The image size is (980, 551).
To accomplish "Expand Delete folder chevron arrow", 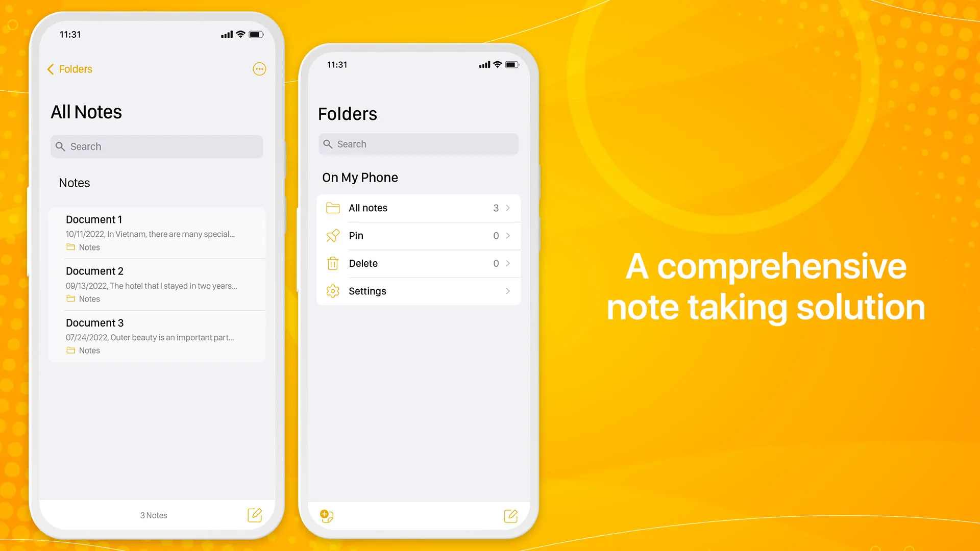I will tap(507, 263).
